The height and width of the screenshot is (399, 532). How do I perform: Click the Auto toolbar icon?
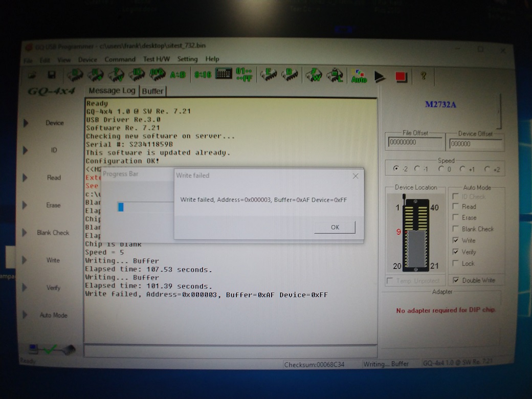[x=359, y=76]
